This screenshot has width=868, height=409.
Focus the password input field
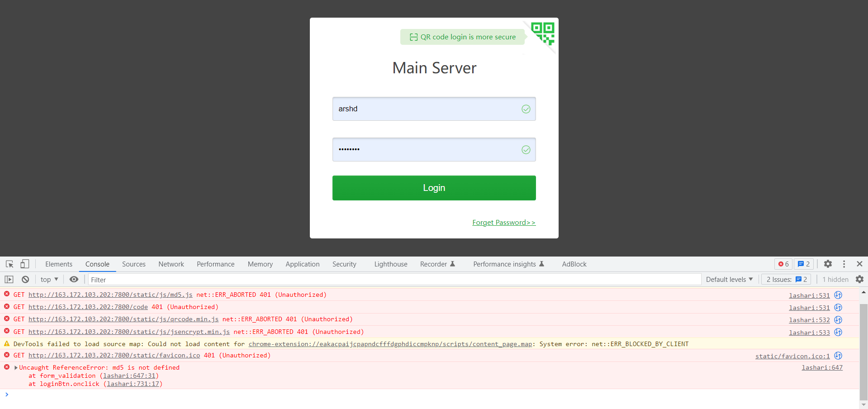tap(434, 150)
